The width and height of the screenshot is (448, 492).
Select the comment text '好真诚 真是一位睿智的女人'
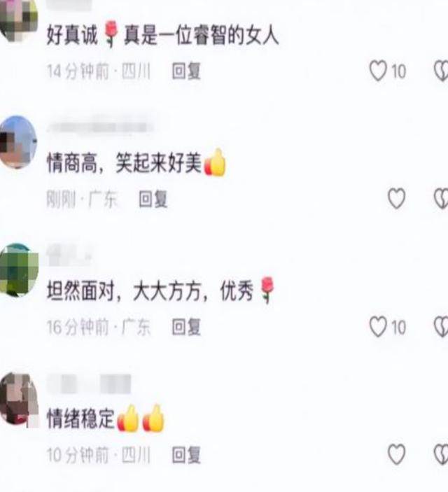pyautogui.click(x=162, y=34)
